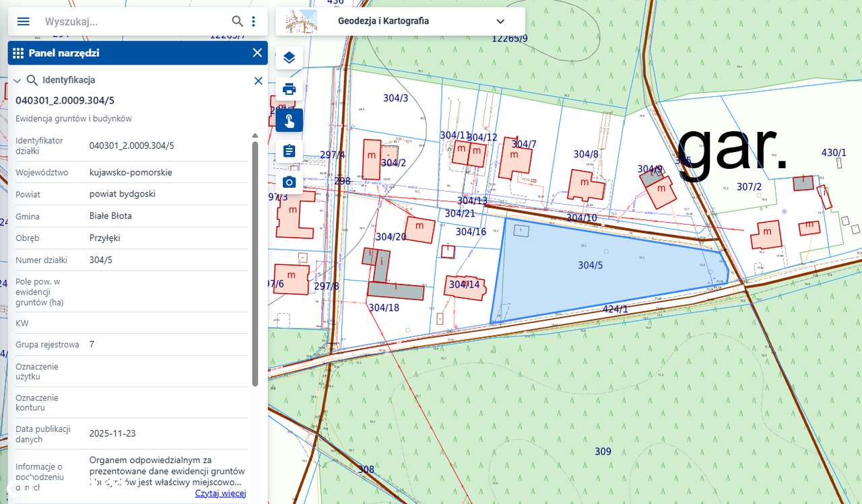Image resolution: width=862 pixels, height=504 pixels.
Task: Click parcel label 304/16 on the map
Action: (471, 232)
